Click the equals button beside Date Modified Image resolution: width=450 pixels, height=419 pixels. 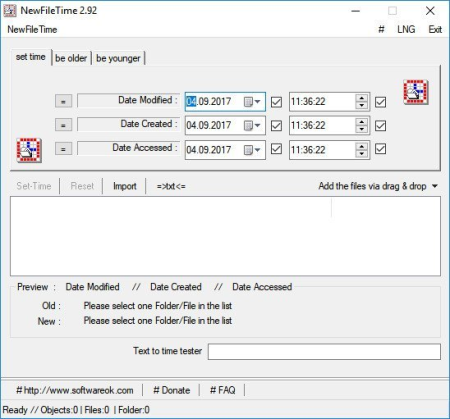[63, 101]
